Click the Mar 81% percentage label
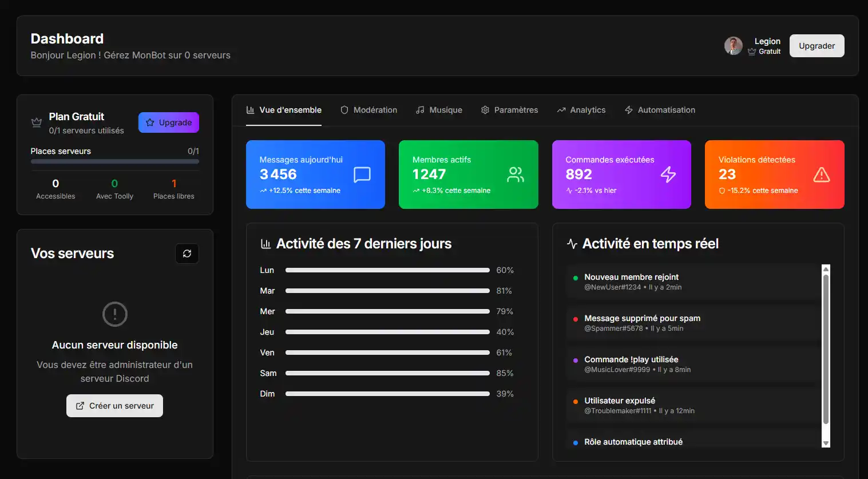The height and width of the screenshot is (479, 868). tap(504, 291)
